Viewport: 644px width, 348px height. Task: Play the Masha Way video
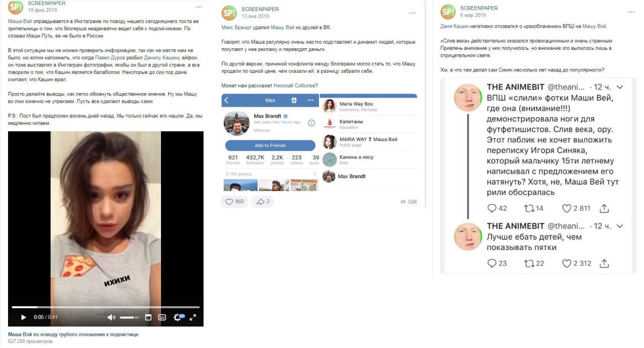23,317
